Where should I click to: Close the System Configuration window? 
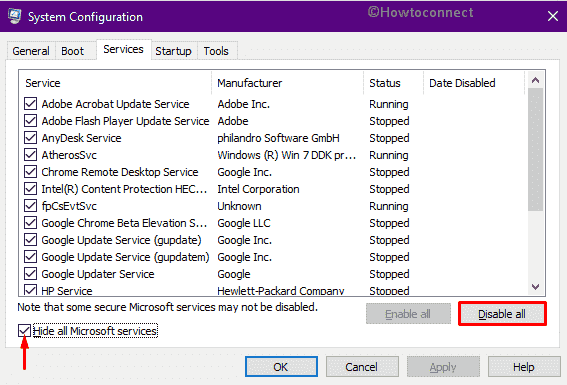coord(553,16)
